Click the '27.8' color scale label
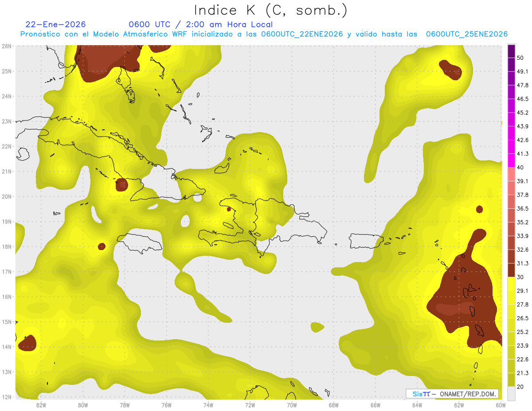 (522, 305)
